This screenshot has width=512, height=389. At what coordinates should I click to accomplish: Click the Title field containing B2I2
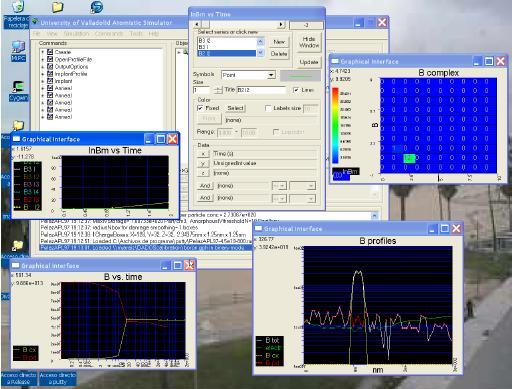[261, 90]
